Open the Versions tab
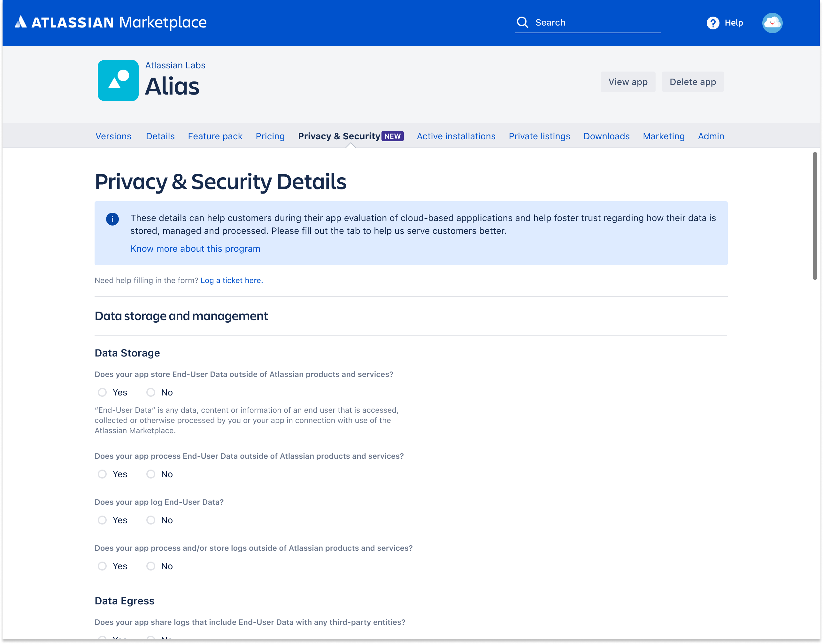Viewport: 823px width, 644px height. [113, 136]
